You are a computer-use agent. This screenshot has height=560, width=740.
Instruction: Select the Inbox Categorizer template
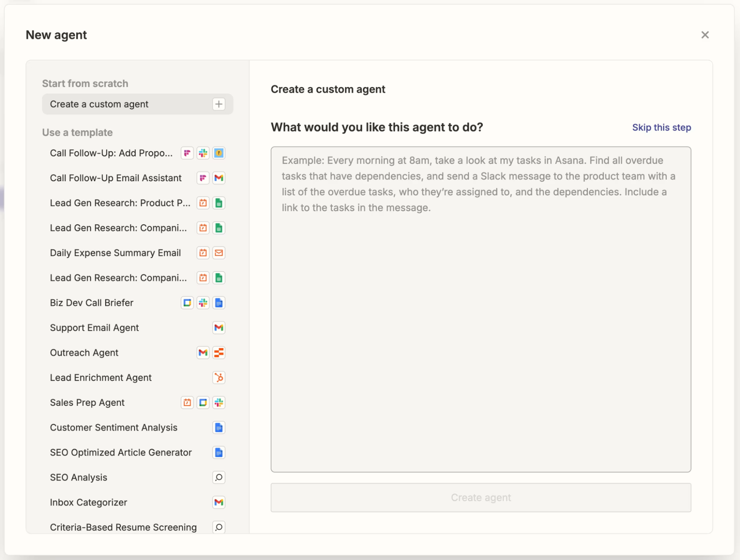click(x=137, y=502)
